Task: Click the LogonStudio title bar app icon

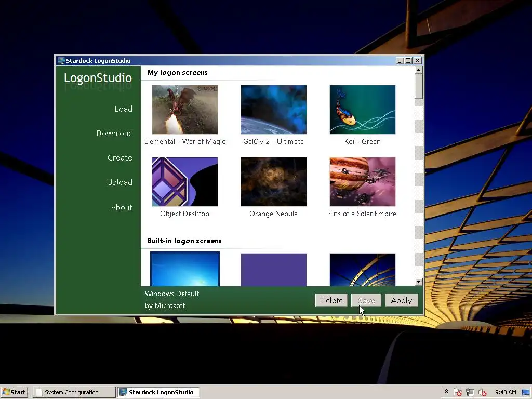Action: (61, 61)
